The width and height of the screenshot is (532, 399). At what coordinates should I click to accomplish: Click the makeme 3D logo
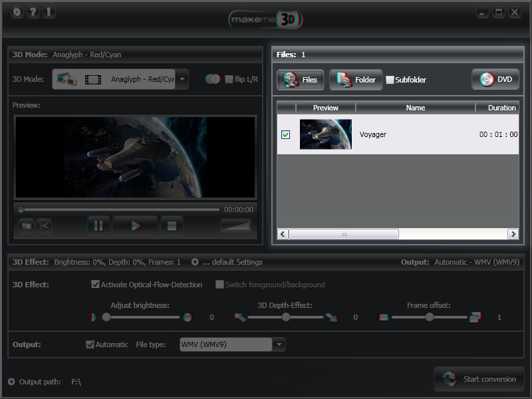(265, 19)
